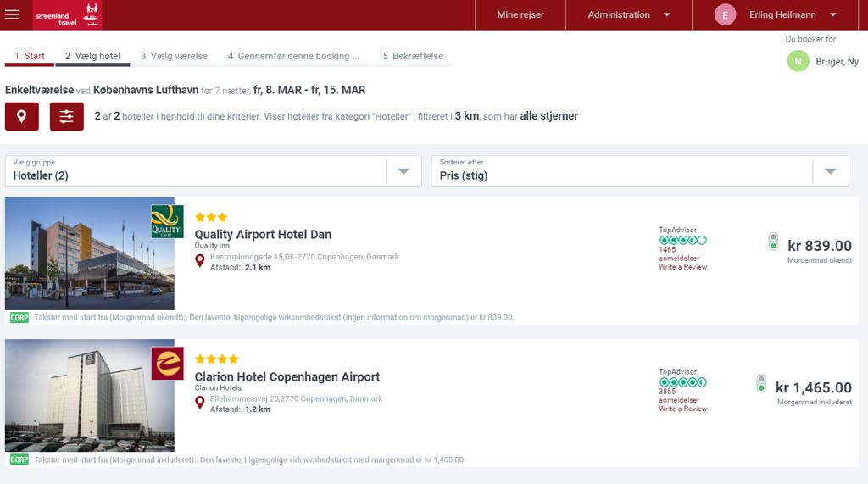
Task: Click distance value 1.2 km
Action: tap(258, 409)
